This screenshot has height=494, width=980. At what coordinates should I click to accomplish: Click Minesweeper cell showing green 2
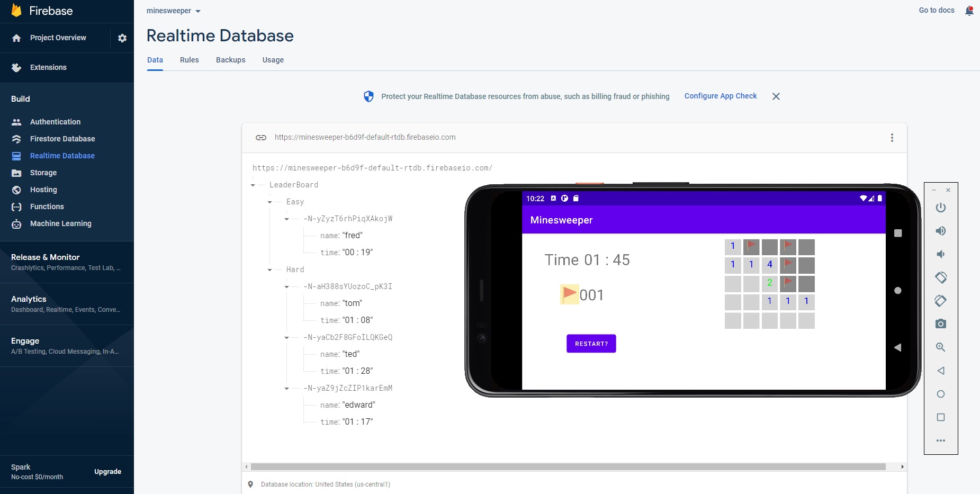(x=770, y=284)
